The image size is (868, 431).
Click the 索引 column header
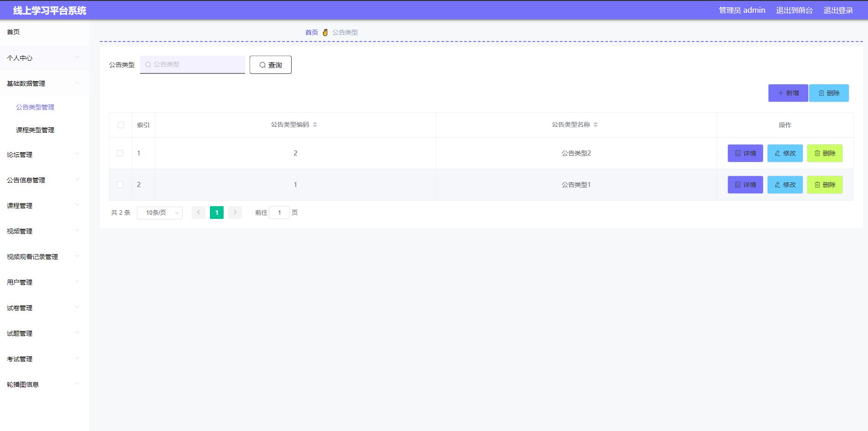[143, 125]
